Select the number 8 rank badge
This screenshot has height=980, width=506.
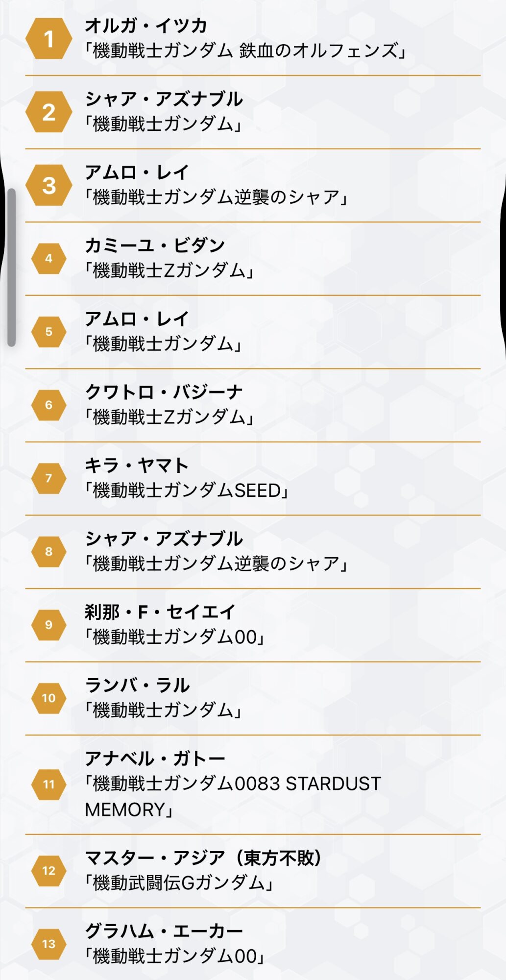[48, 551]
